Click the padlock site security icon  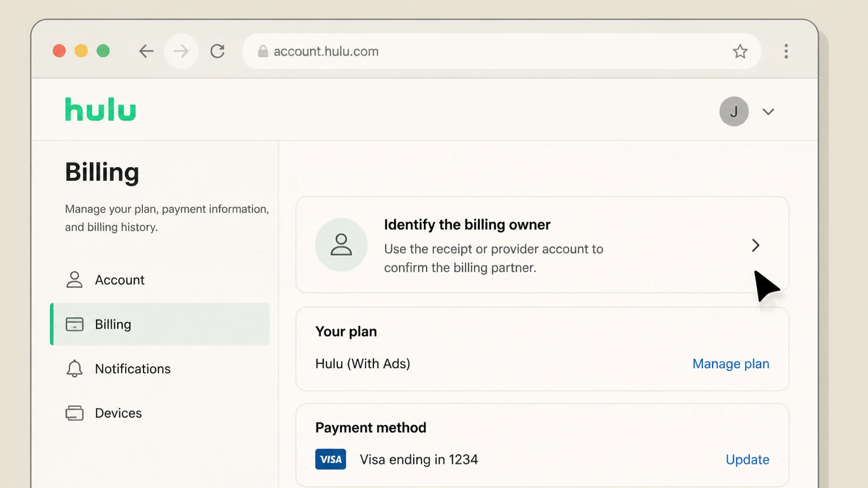(263, 51)
